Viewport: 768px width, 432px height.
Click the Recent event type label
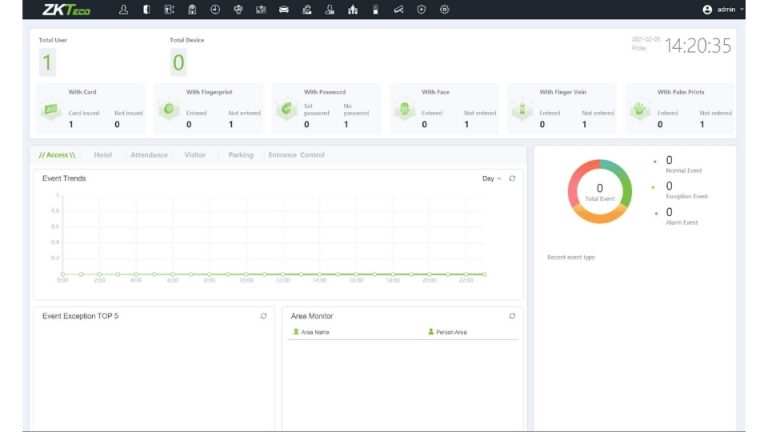[571, 257]
